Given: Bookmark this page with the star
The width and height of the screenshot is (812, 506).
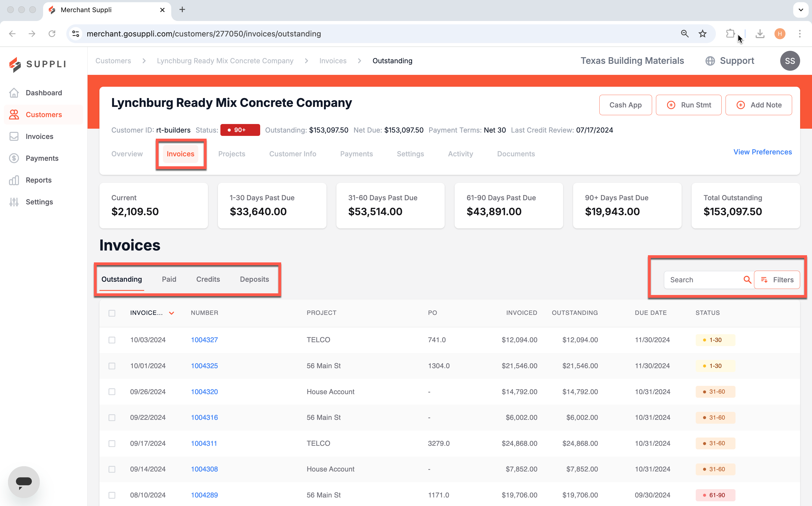Looking at the screenshot, I should tap(702, 33).
